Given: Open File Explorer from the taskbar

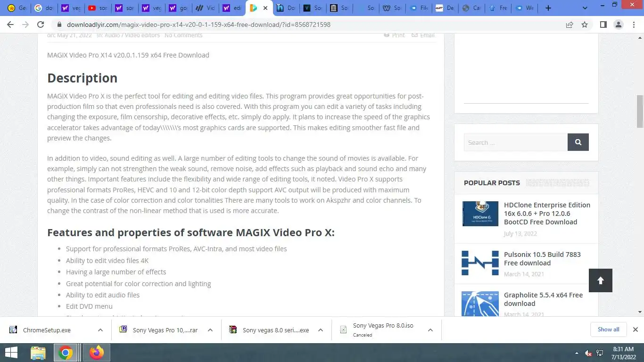Looking at the screenshot, I should pyautogui.click(x=38, y=353).
